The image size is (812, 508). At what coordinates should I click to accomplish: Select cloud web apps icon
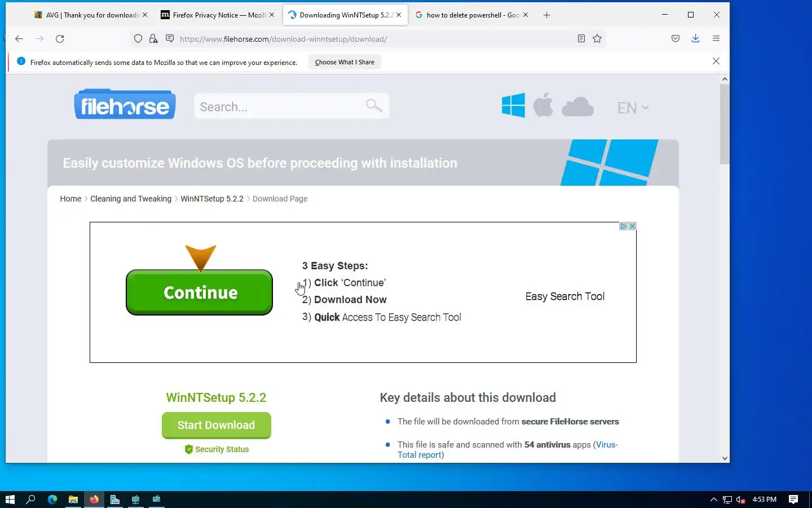[x=578, y=107]
